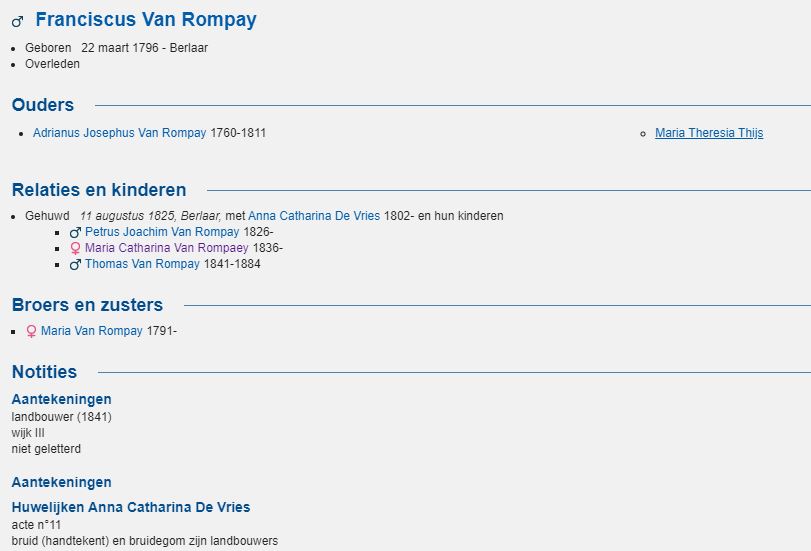Screen dimensions: 811x551
Task: Click male icon next to Thomas Van Rompay
Action: 76,264
